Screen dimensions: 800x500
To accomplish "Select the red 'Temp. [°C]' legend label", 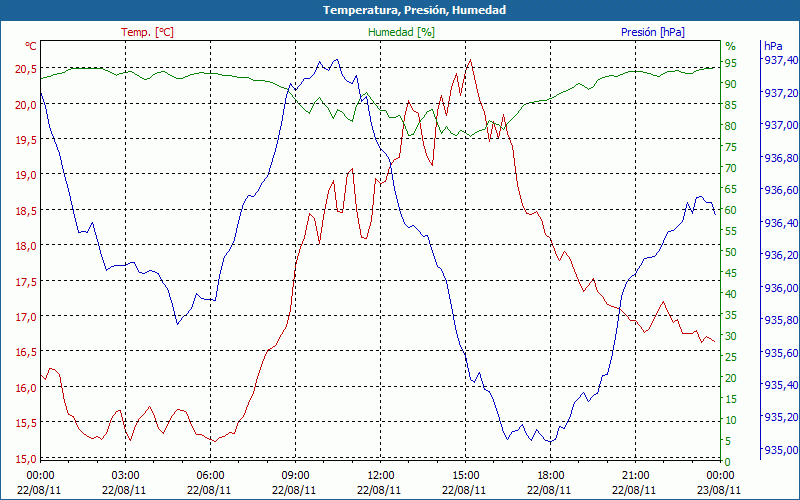I will 147,32.
